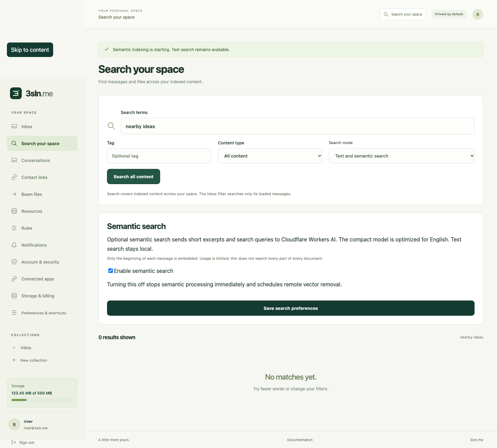The image size is (497, 448).
Task: Click the Rules sliders icon
Action: pyautogui.click(x=14, y=228)
